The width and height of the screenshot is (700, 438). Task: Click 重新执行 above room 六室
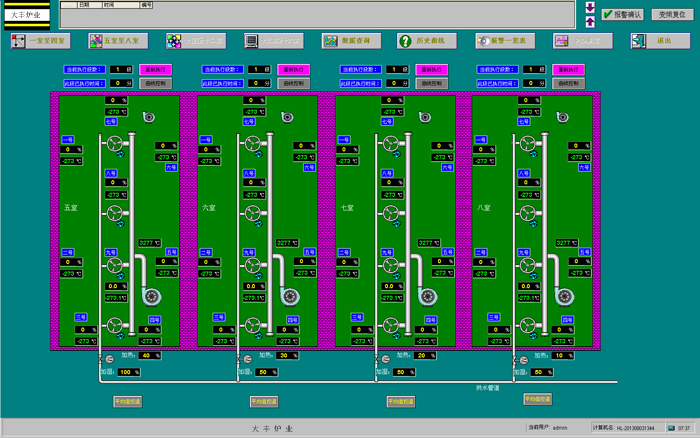[293, 70]
